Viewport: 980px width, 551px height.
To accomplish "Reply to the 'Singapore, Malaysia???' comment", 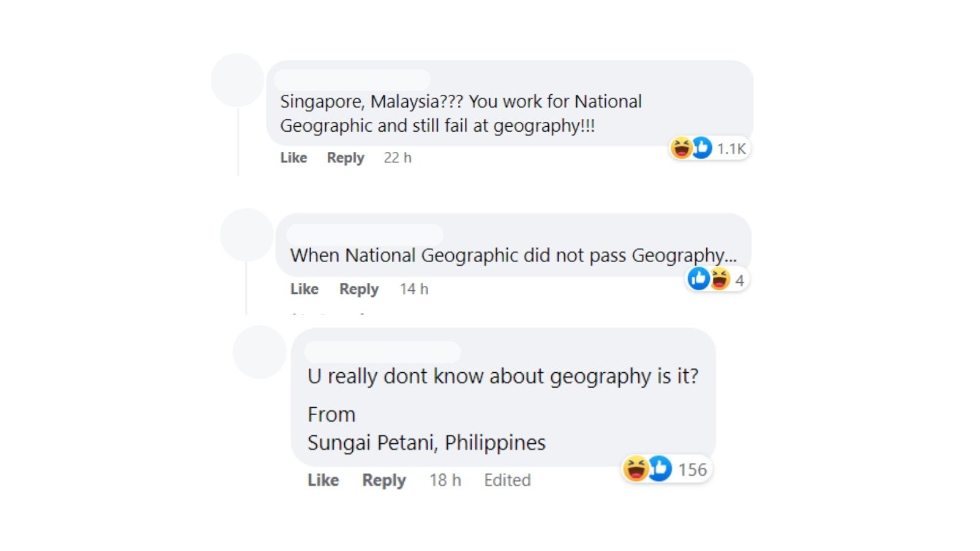I will (345, 158).
